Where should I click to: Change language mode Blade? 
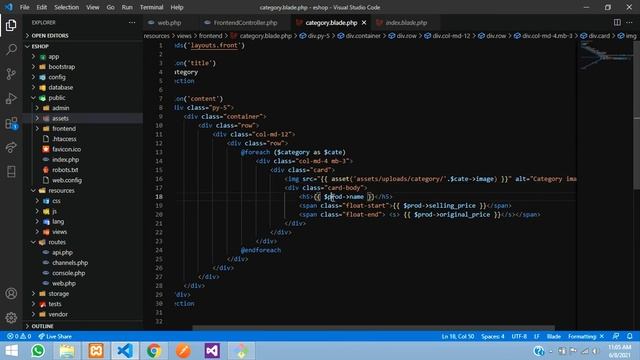click(x=553, y=336)
